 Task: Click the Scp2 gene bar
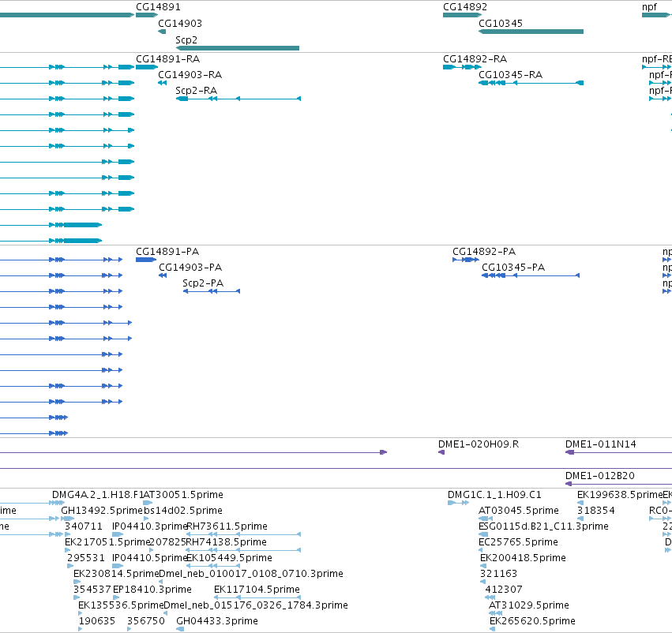pyautogui.click(x=238, y=48)
